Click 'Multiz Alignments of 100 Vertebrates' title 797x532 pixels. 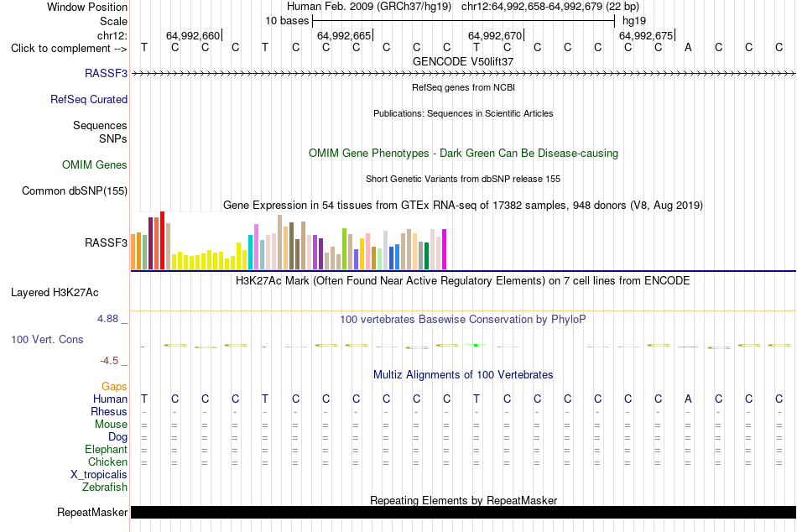(x=463, y=375)
